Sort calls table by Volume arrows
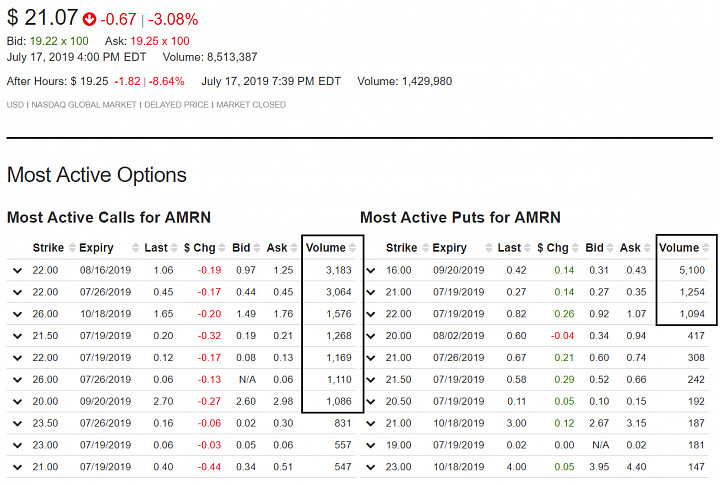Screen dimensions: 720x485 352,248
